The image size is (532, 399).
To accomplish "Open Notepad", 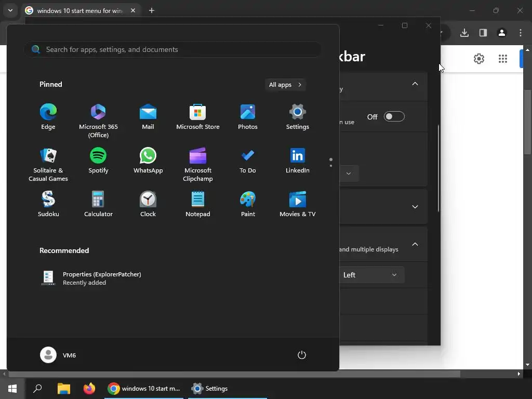I will coord(198,204).
